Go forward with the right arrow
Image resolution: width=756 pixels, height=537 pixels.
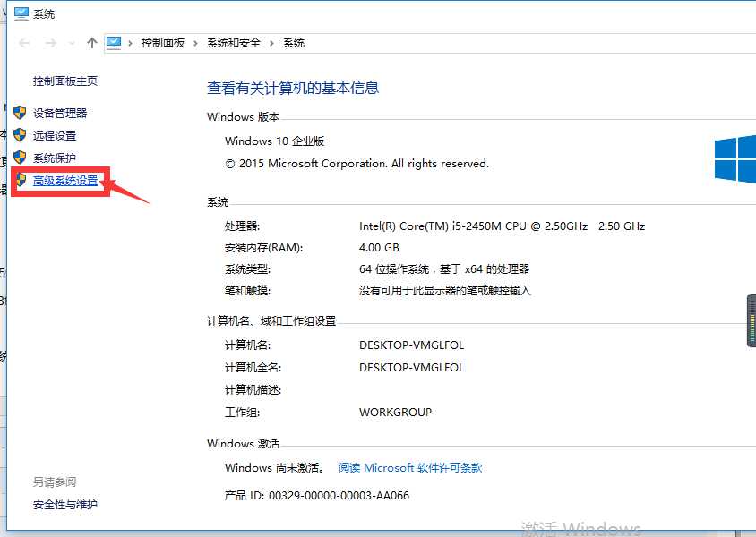coord(50,43)
